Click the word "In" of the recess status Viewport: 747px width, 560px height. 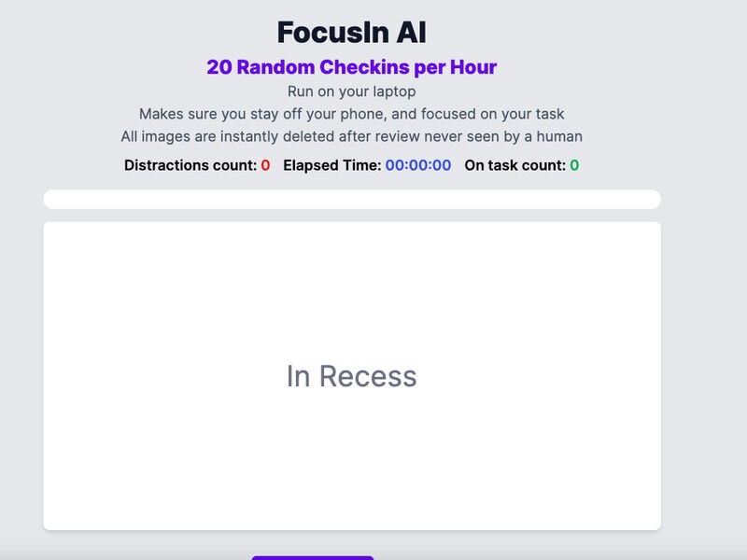(298, 376)
